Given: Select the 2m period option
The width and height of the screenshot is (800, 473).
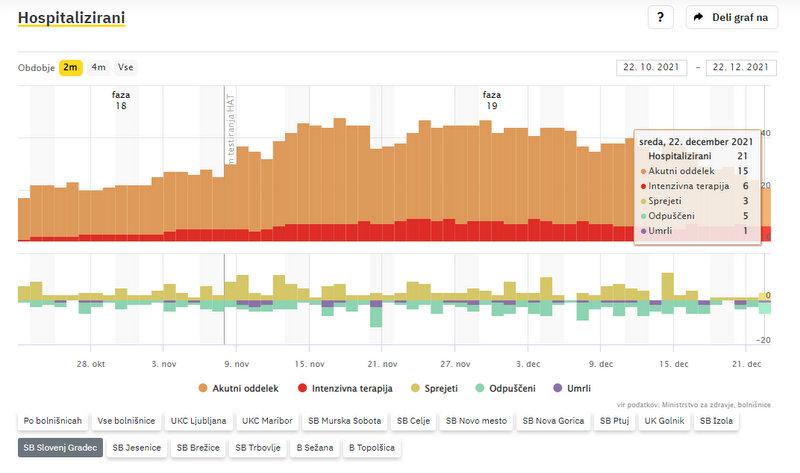Looking at the screenshot, I should coord(71,67).
